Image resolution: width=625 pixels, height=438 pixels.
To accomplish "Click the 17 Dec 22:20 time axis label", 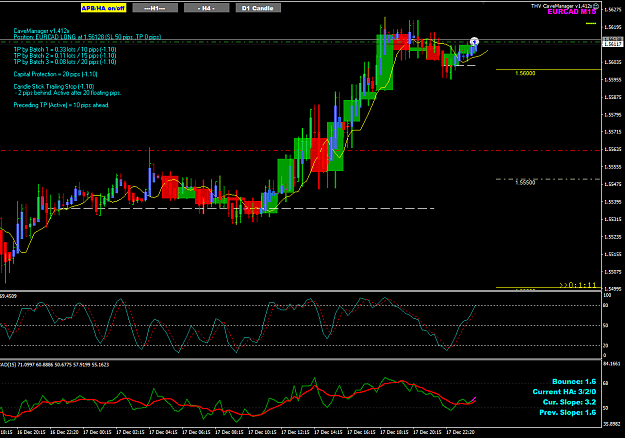I will point(460,432).
